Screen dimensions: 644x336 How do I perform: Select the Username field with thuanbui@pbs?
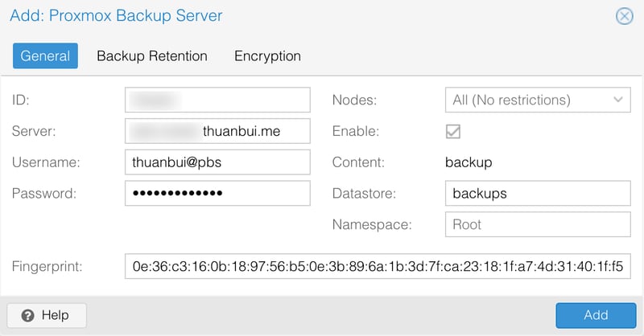[x=217, y=162]
